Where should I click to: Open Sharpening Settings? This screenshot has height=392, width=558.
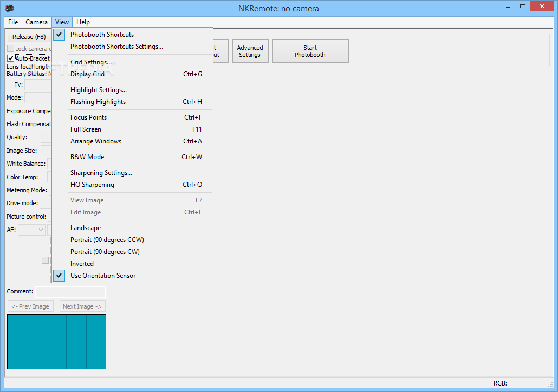(x=132, y=173)
